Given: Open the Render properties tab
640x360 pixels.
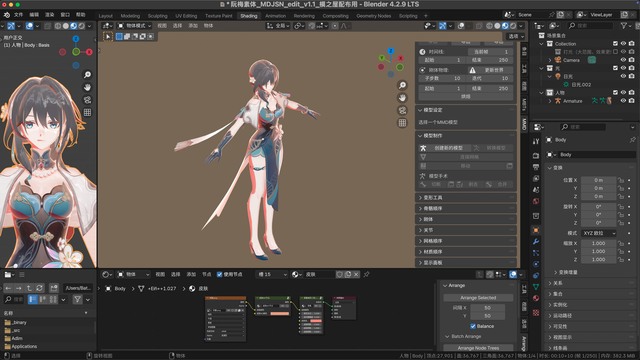Looking at the screenshot, I should point(536,156).
